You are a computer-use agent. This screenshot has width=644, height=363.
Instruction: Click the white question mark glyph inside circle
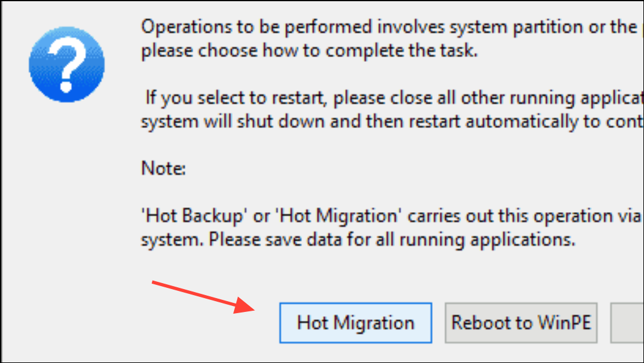pyautogui.click(x=67, y=64)
